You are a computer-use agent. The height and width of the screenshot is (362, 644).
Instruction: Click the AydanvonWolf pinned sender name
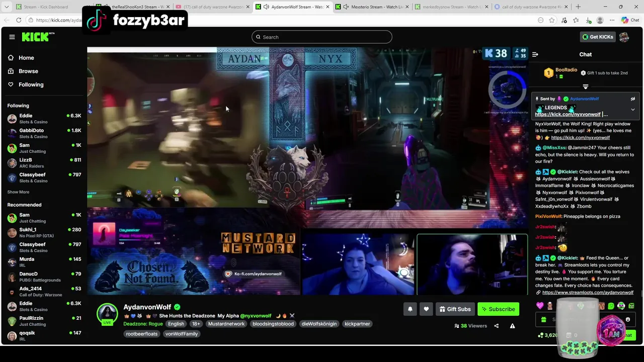pos(584,99)
